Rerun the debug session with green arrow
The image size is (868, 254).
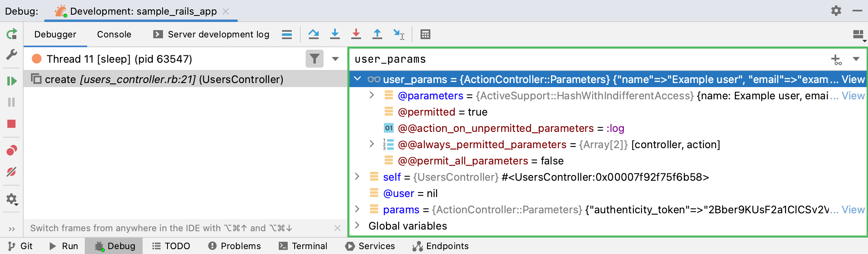pyautogui.click(x=11, y=34)
